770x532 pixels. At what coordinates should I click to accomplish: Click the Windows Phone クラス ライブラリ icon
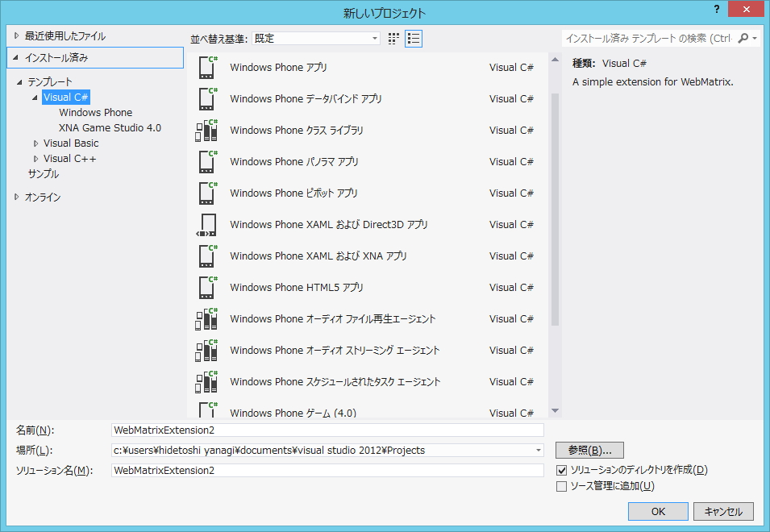[206, 130]
